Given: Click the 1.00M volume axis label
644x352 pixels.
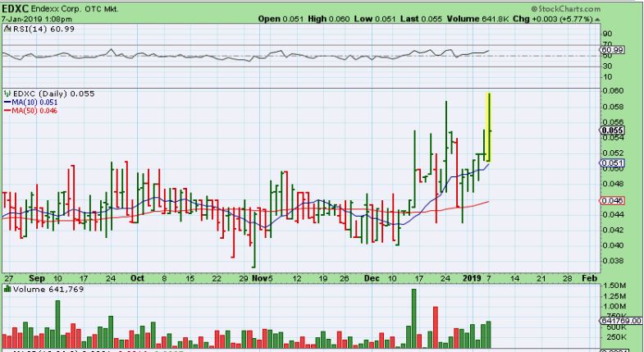Looking at the screenshot, I should tap(614, 306).
